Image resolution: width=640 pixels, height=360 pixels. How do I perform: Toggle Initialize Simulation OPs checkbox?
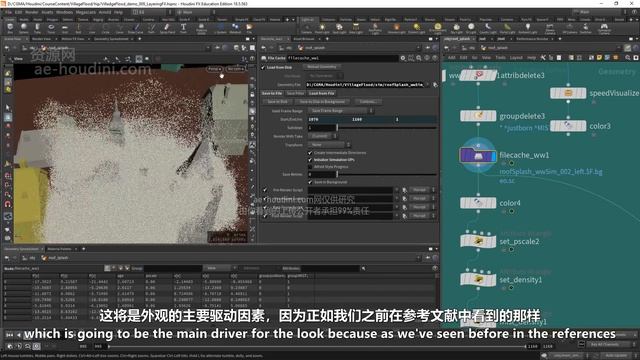tap(310, 160)
